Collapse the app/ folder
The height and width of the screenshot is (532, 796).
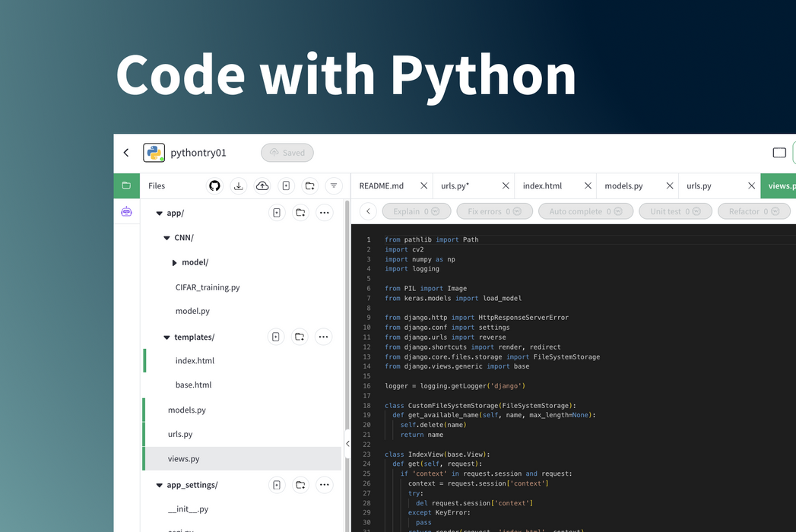159,213
